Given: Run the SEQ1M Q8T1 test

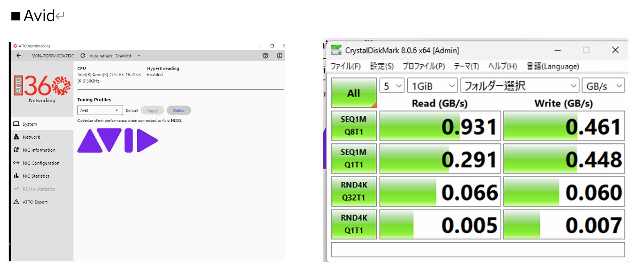Looking at the screenshot, I should [x=354, y=126].
